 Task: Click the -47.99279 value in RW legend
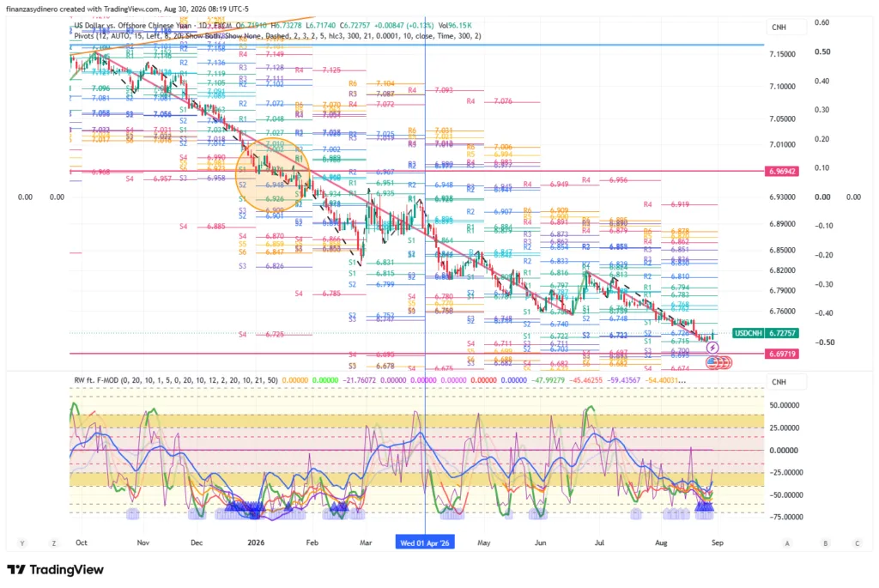coord(547,380)
